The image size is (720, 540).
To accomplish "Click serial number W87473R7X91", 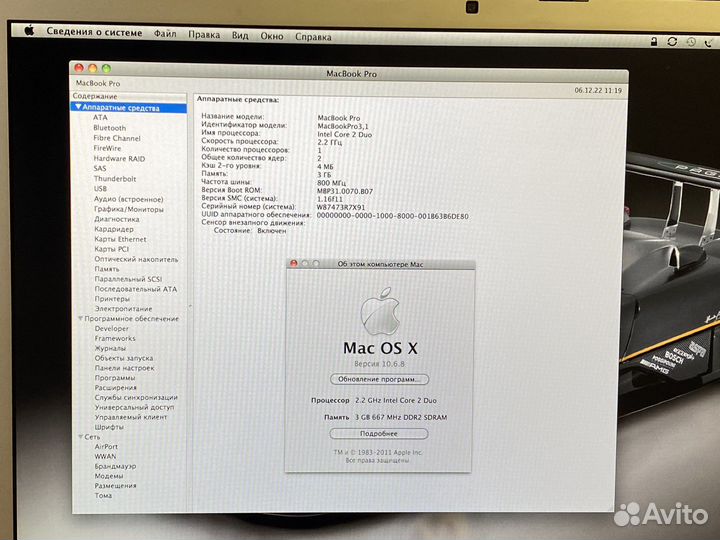I will pos(341,207).
